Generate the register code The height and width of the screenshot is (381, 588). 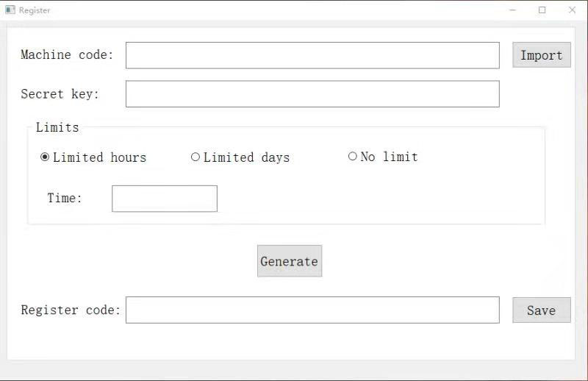coord(290,261)
